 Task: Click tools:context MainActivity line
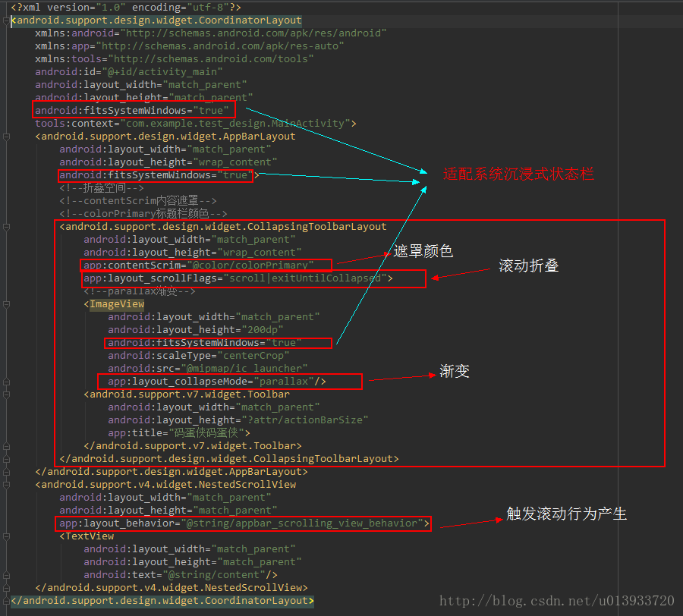196,124
